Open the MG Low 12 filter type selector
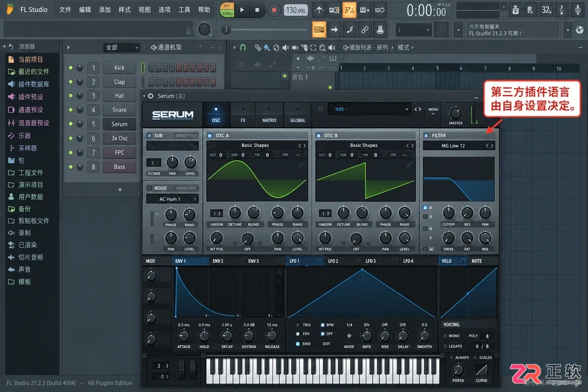The image size is (588, 392). pyautogui.click(x=458, y=146)
